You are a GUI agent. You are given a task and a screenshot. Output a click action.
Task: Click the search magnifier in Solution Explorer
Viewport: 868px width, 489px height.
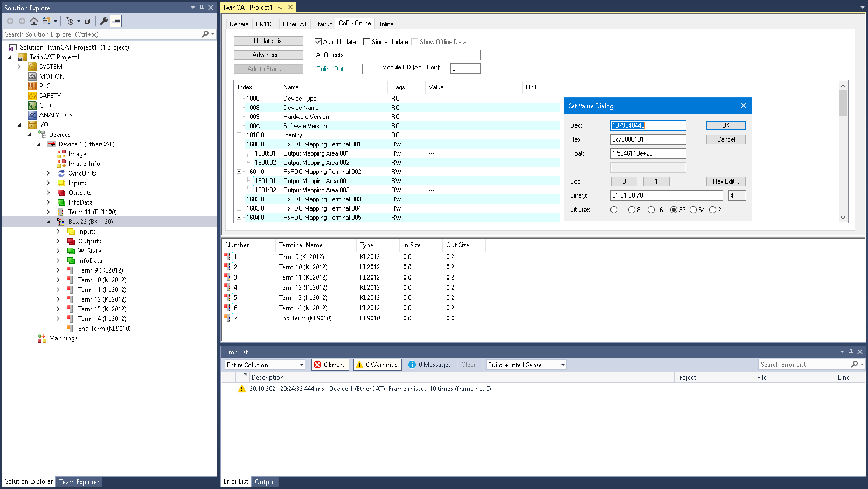(205, 34)
